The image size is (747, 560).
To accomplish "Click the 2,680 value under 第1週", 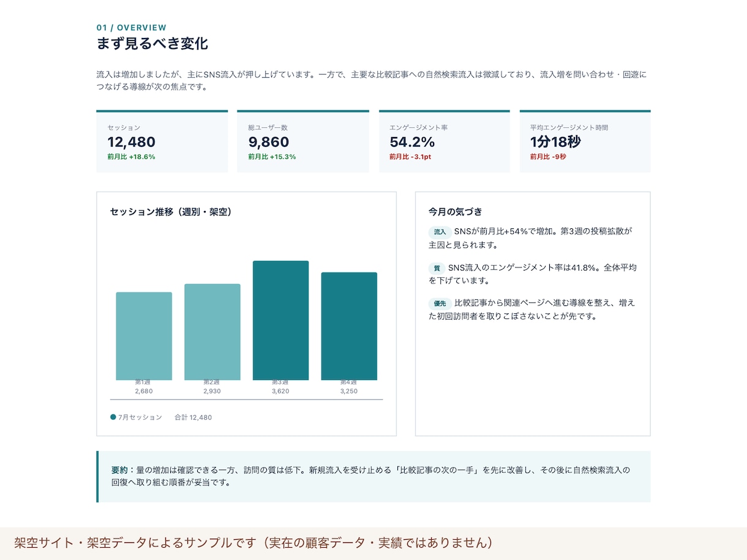I will (144, 391).
